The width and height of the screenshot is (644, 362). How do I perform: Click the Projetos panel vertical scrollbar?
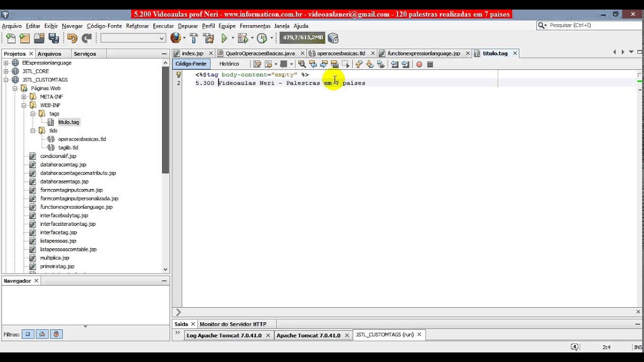166,166
